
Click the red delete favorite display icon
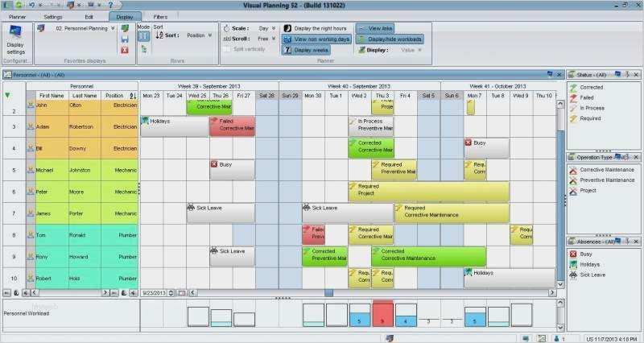coord(125,50)
